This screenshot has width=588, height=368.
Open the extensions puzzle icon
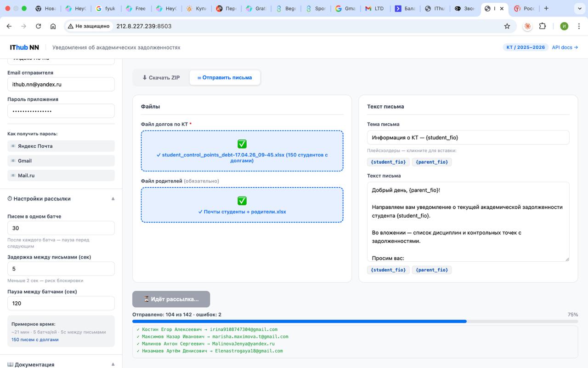pyautogui.click(x=543, y=26)
